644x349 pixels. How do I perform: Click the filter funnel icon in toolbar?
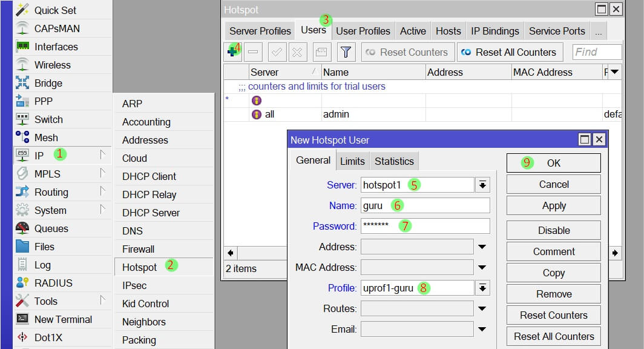point(346,52)
